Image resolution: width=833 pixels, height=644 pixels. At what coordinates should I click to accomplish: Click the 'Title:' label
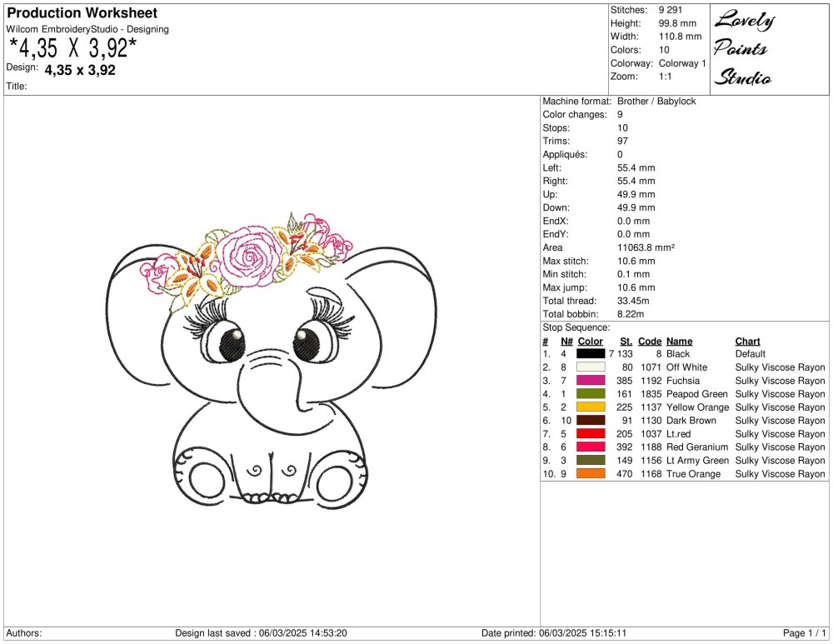(x=17, y=86)
